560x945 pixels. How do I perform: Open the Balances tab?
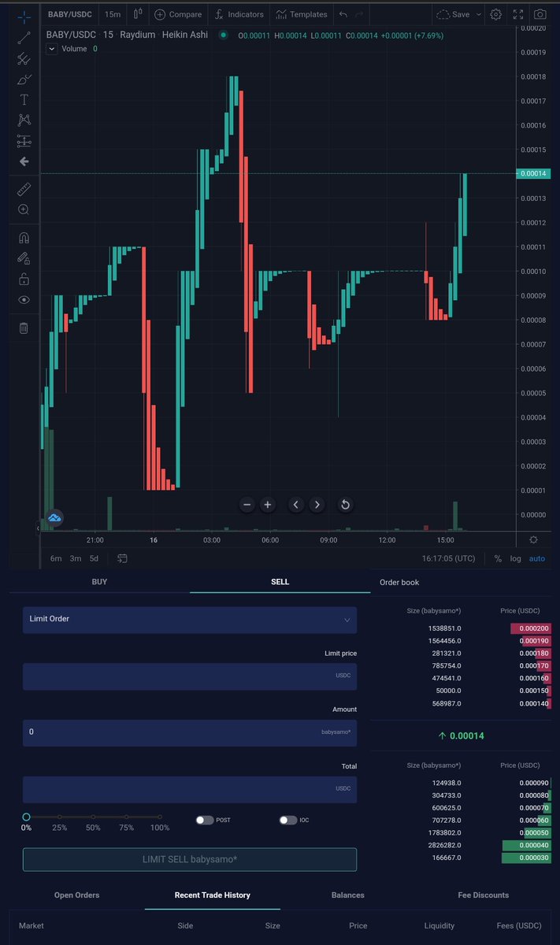pos(348,895)
